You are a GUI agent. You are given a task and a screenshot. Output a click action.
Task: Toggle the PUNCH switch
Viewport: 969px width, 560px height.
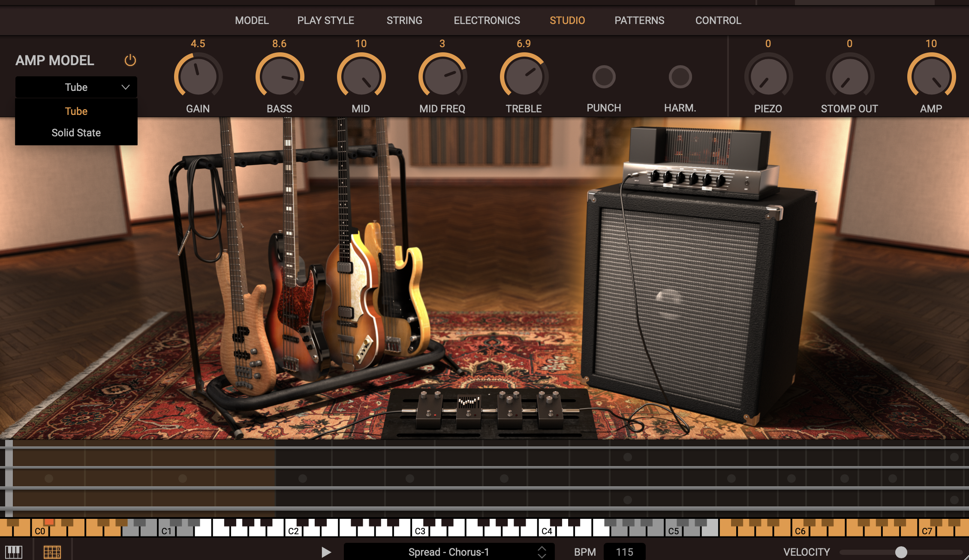pyautogui.click(x=604, y=77)
